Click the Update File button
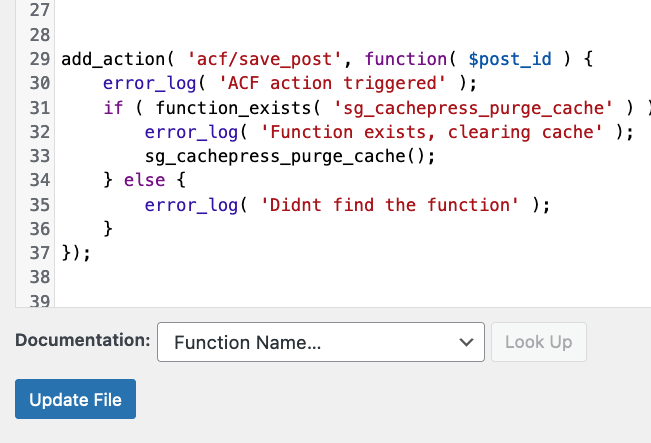 tap(75, 399)
